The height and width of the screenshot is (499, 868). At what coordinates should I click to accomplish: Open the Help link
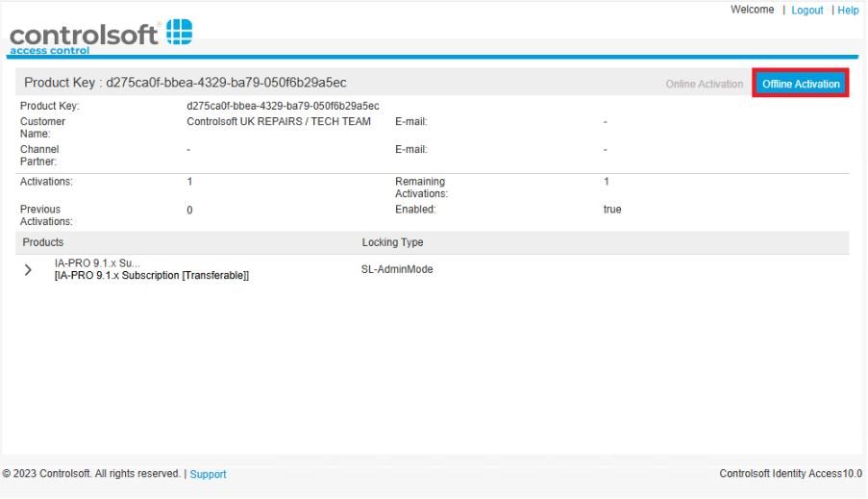(848, 10)
